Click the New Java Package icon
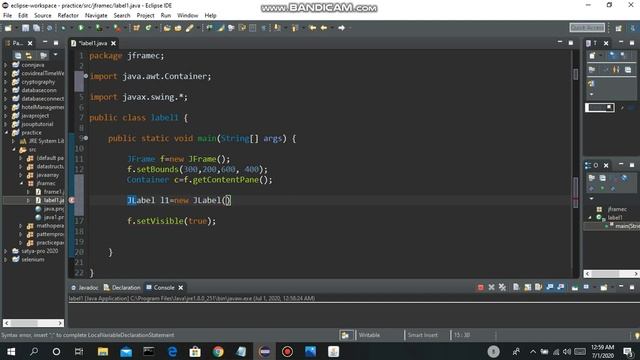Image resolution: width=640 pixels, height=360 pixels. point(136,28)
